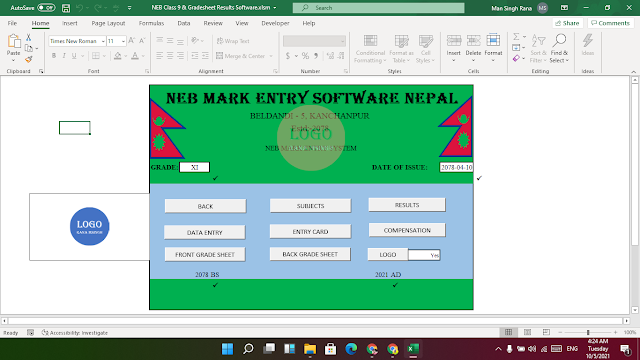Switch to the Page Layout tab
640x360 pixels.
(x=108, y=23)
